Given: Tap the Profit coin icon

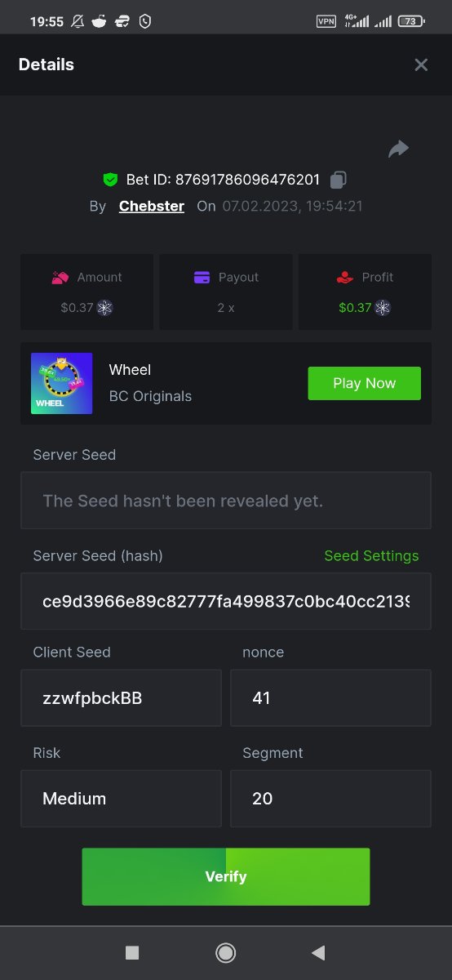Looking at the screenshot, I should 383,308.
